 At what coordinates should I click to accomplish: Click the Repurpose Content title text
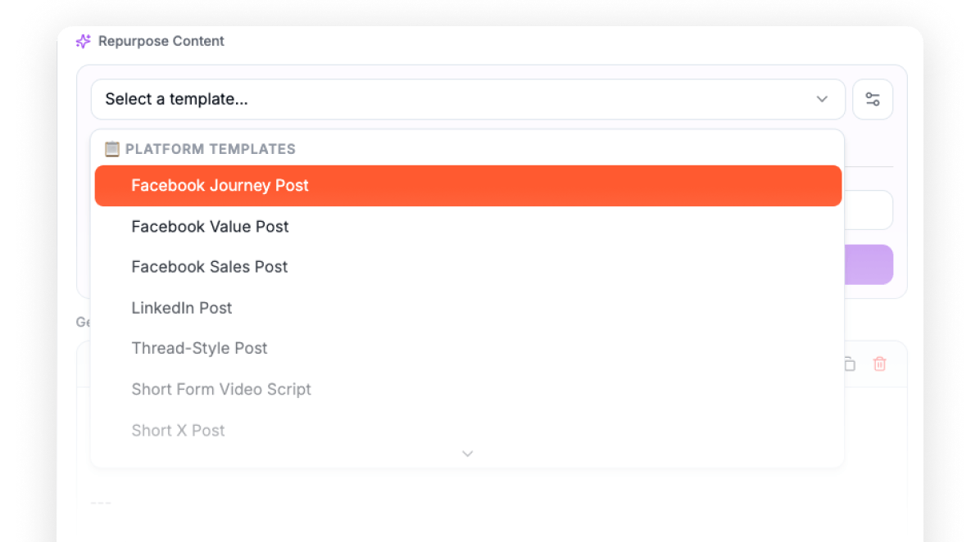pos(161,41)
